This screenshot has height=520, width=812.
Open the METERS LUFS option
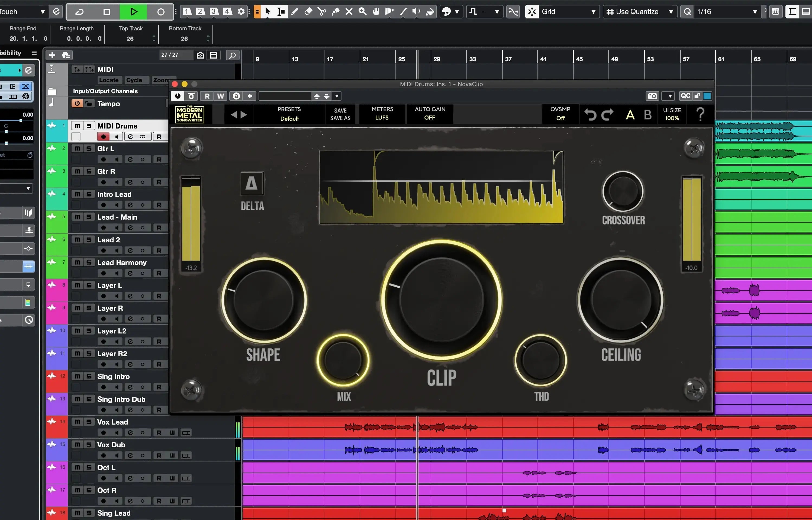(x=382, y=113)
